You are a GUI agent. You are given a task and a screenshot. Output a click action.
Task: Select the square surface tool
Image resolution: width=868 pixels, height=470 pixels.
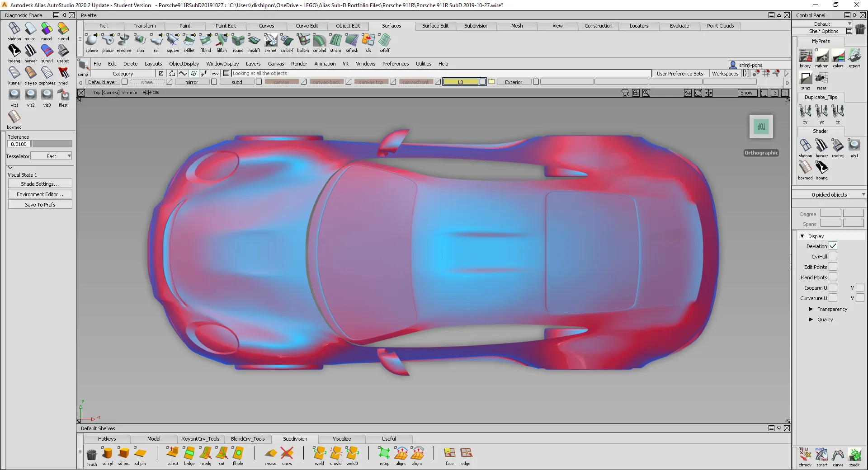[173, 40]
